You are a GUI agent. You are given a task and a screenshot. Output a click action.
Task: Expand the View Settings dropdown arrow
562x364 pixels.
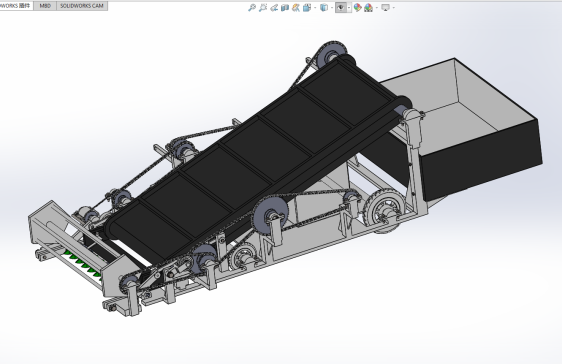click(394, 8)
